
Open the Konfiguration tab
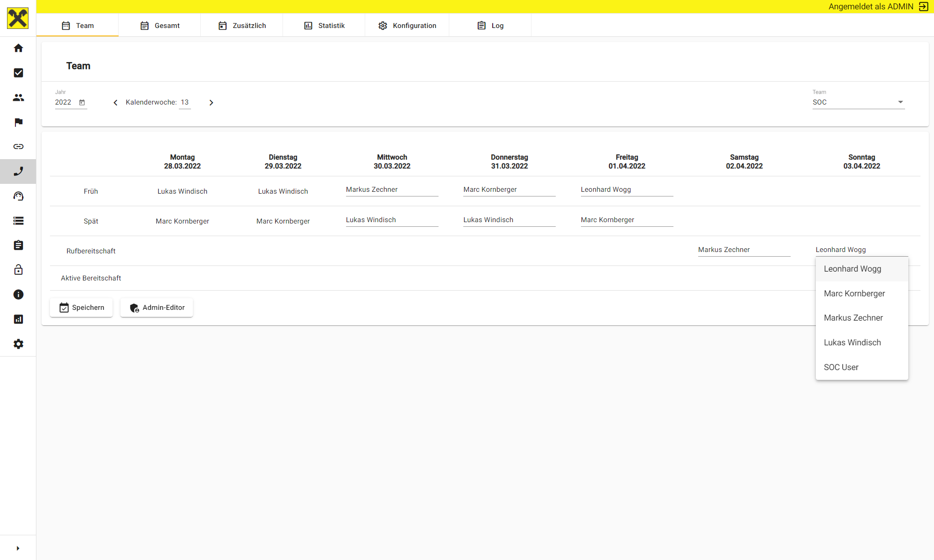[407, 26]
